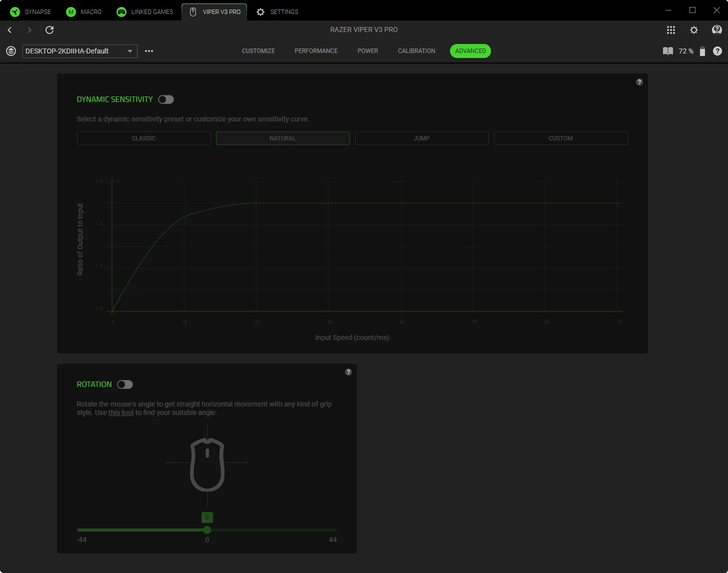Click the sensitivity curve graph

pos(365,246)
